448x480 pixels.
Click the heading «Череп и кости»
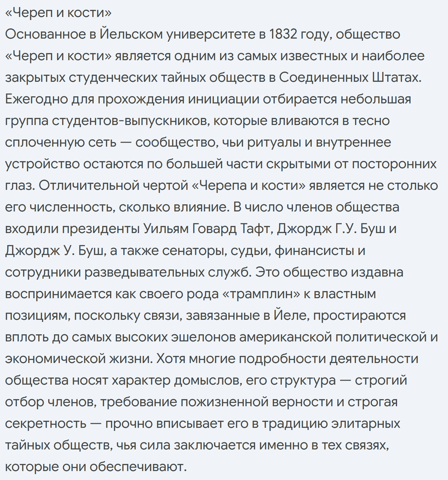click(58, 13)
